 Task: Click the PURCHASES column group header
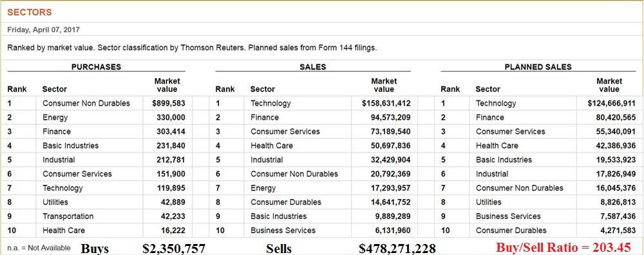pyautogui.click(x=96, y=67)
